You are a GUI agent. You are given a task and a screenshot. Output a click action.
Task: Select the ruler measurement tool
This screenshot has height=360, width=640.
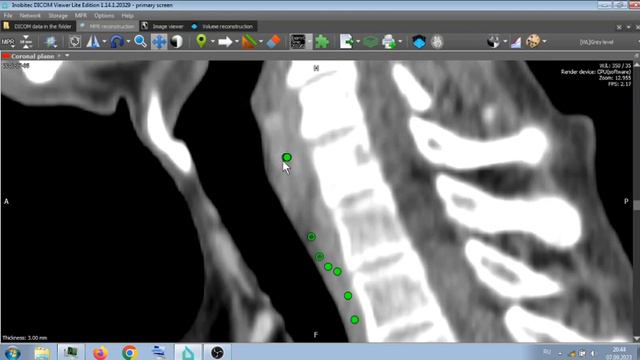click(249, 42)
